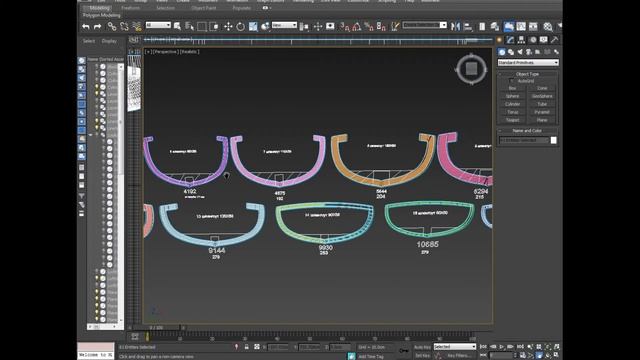The width and height of the screenshot is (640, 360).
Task: Click the Plane primitive button
Action: pos(542,120)
